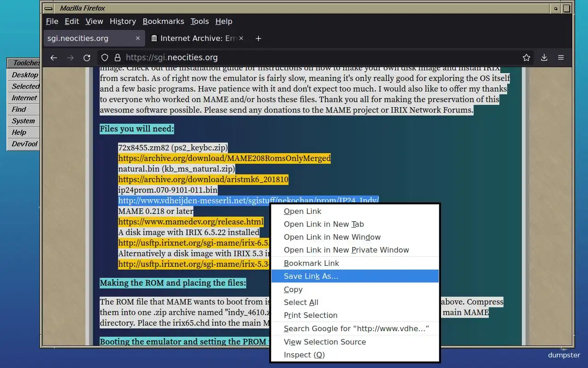Open a new tab with the plus button
The width and height of the screenshot is (588, 368).
(258, 39)
